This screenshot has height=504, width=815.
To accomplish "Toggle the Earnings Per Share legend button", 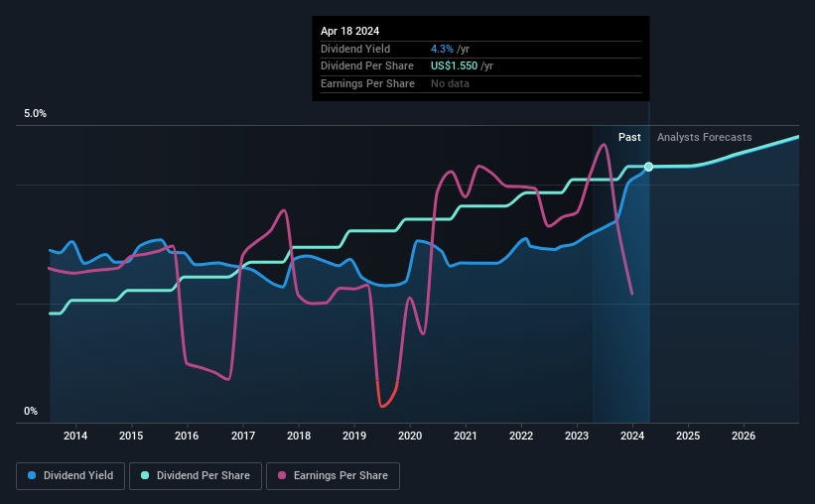I will (333, 476).
